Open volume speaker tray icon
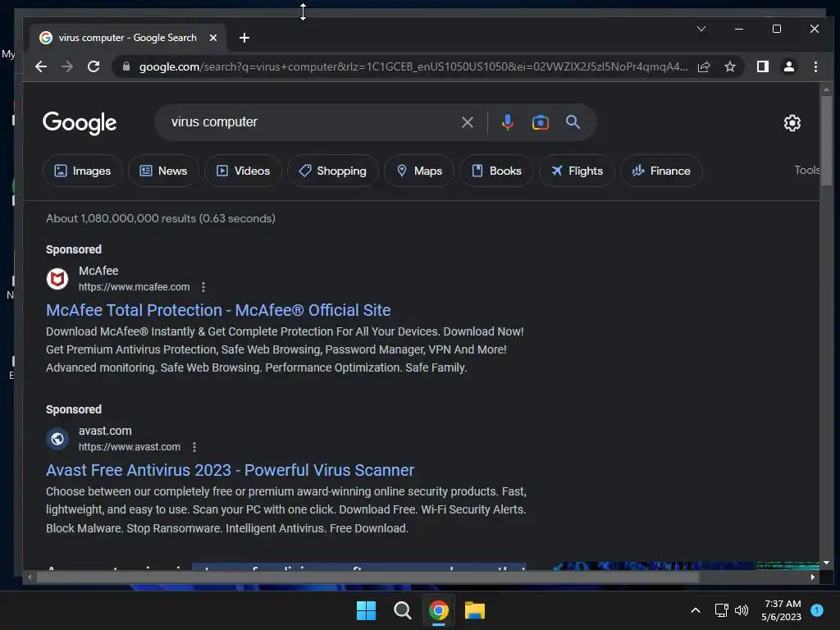Screen dimensions: 840x630 [x=742, y=609]
